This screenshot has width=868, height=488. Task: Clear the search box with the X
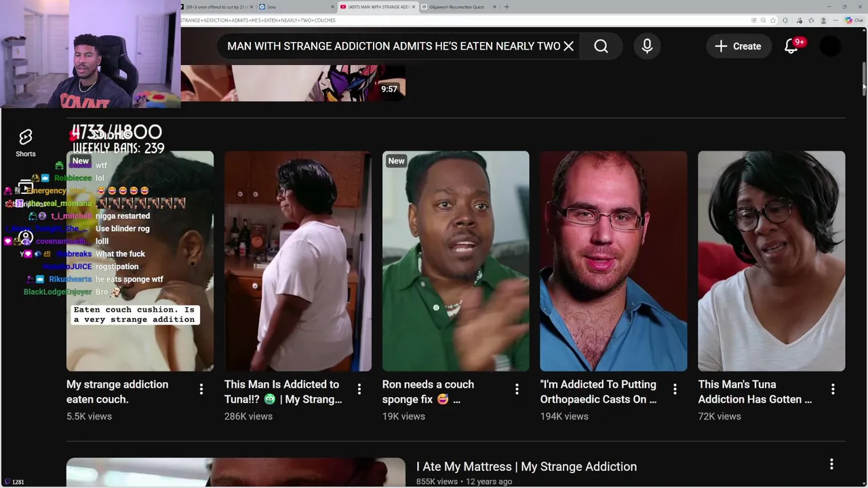(x=568, y=46)
